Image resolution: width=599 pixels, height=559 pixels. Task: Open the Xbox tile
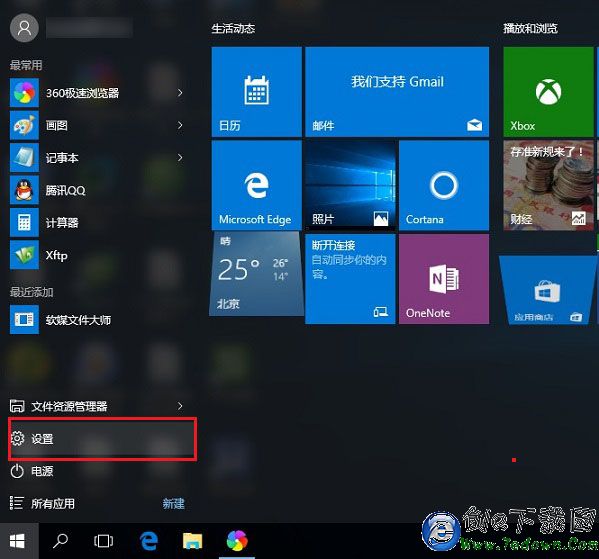click(x=548, y=92)
